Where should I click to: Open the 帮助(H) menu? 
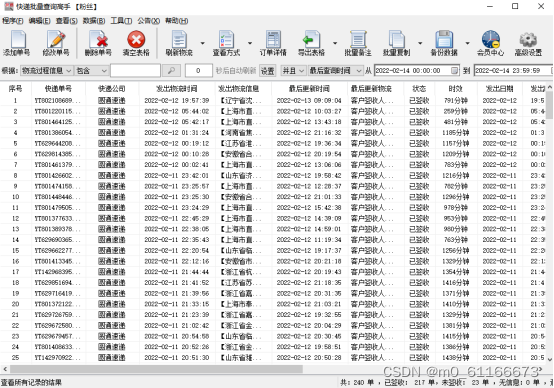pos(176,21)
